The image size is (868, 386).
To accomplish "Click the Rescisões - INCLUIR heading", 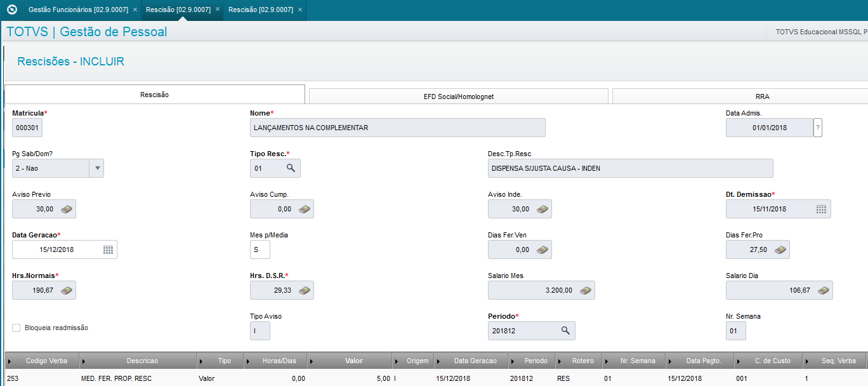I will coord(71,62).
